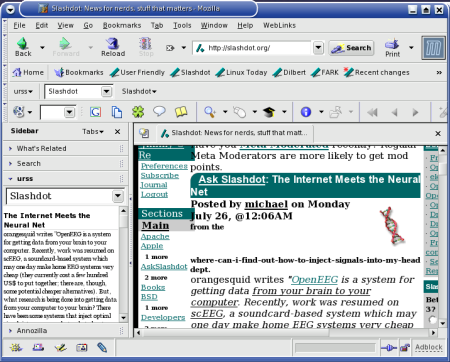Click the blue G toolbar icon
450x362 pixels.
coord(95,112)
